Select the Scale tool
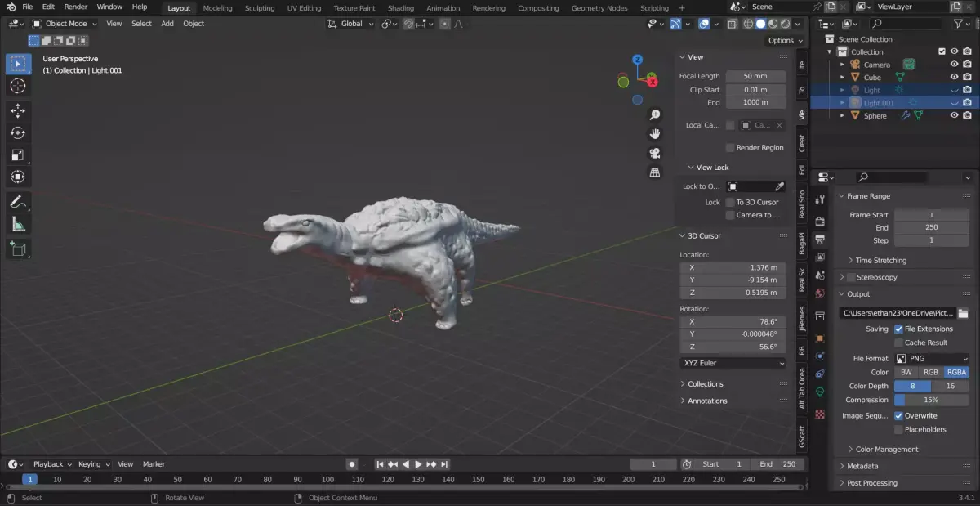Viewport: 980px width, 506px height. (18, 154)
